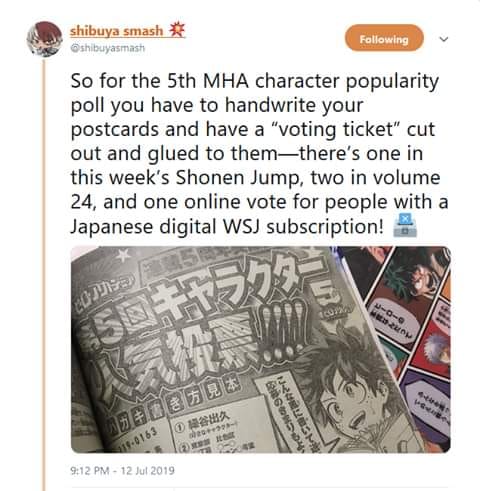Click the ballot box emoji in the tweet
The image size is (480, 491).
pyautogui.click(x=405, y=226)
